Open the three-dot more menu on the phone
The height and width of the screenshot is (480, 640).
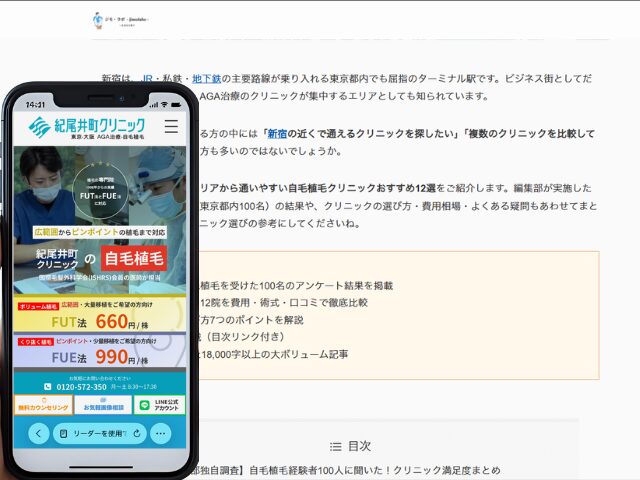click(x=161, y=433)
